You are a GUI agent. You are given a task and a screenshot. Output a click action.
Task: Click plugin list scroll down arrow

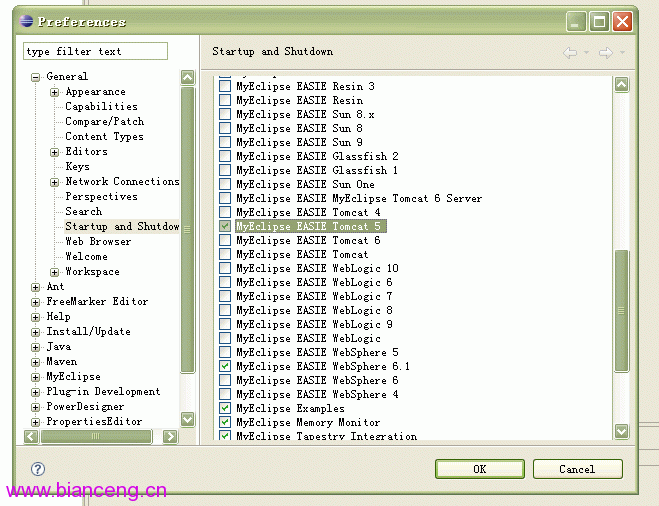[x=622, y=431]
